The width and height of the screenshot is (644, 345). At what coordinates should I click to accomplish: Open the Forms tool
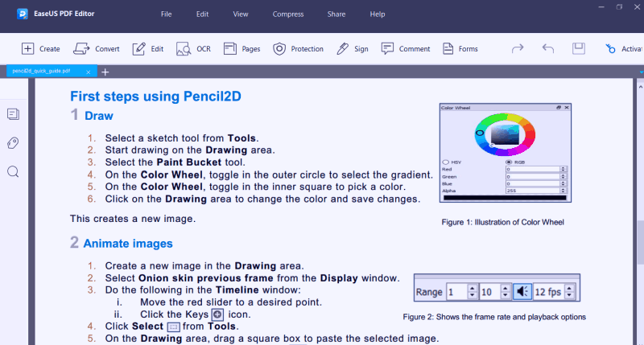pyautogui.click(x=460, y=49)
